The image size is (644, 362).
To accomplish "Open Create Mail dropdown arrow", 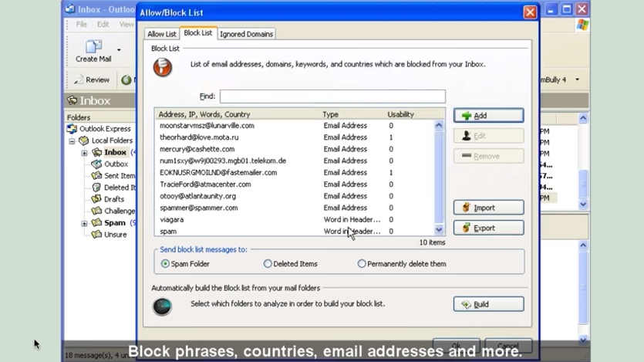I will point(119,50).
